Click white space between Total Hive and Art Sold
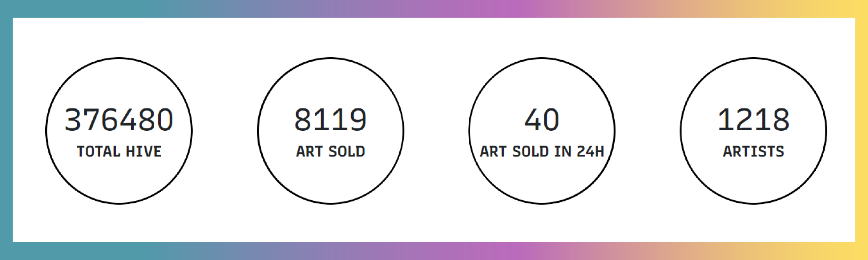This screenshot has height=260, width=868. pos(225,131)
